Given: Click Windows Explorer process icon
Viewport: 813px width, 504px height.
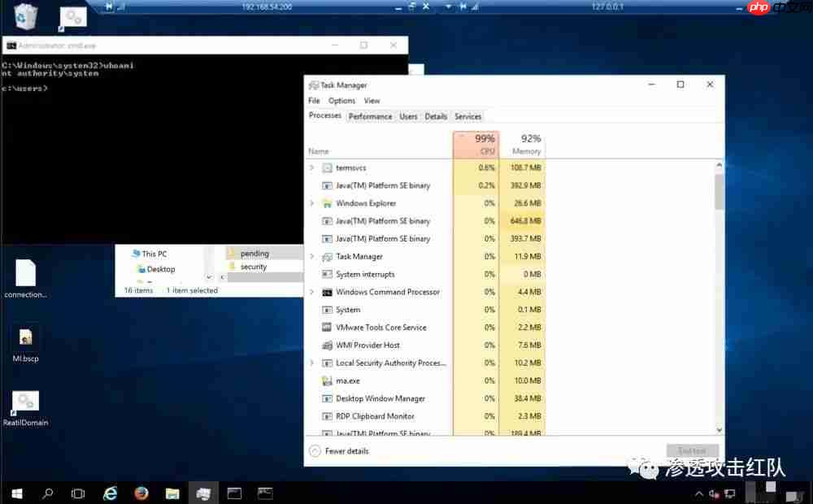Looking at the screenshot, I should 327,203.
